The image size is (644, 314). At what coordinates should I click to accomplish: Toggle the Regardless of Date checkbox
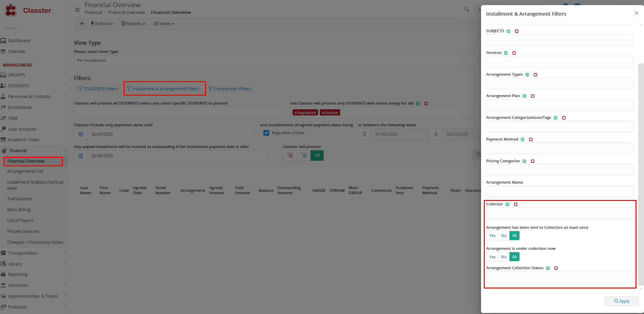(x=266, y=133)
